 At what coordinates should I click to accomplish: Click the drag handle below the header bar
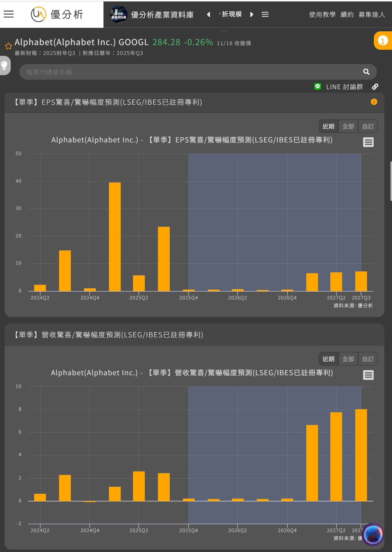tap(224, 31)
